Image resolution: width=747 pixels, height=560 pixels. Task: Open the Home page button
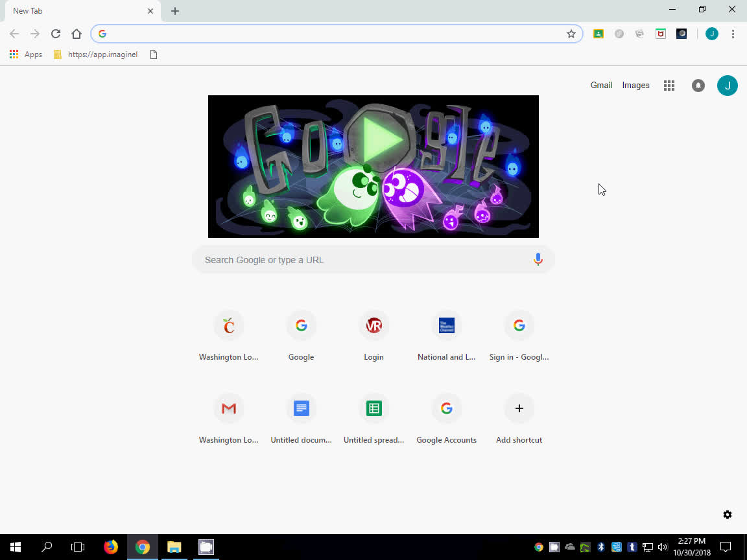point(77,34)
